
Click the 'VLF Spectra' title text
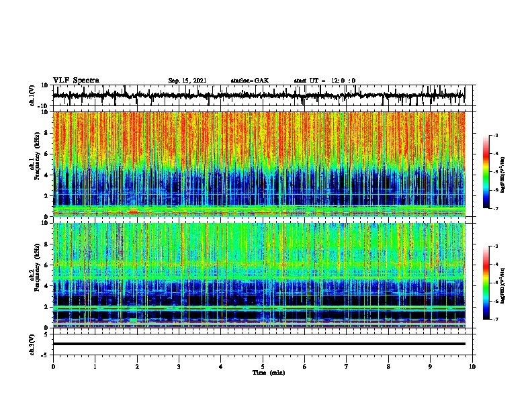point(76,80)
